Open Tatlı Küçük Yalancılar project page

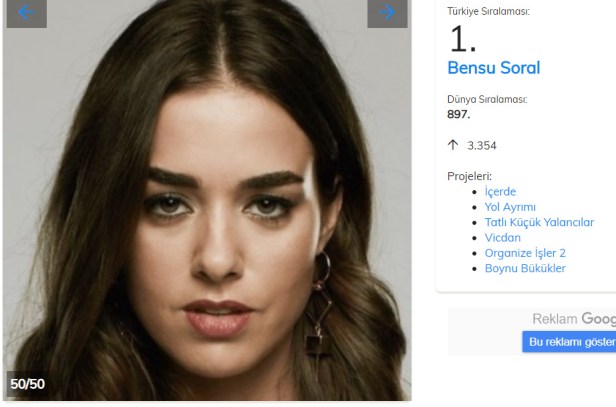coord(539,222)
